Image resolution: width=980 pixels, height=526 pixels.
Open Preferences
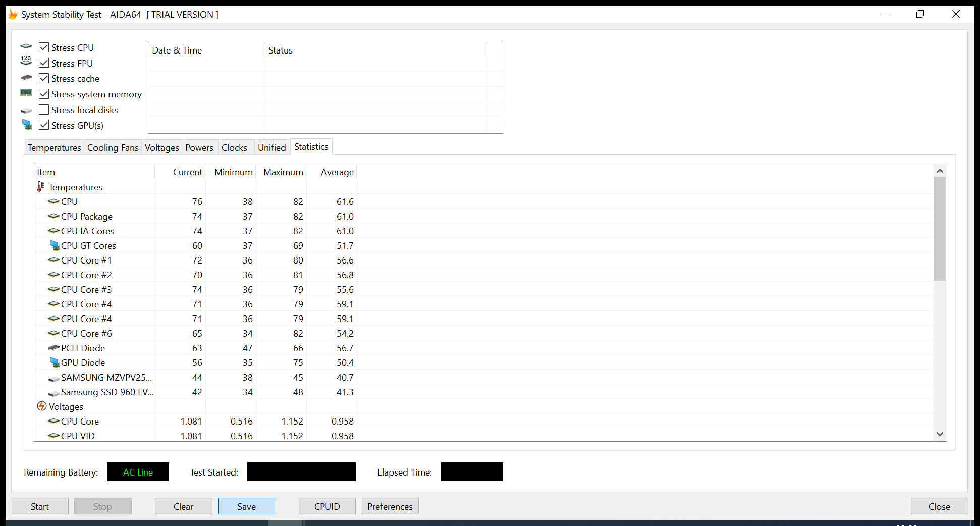pyautogui.click(x=390, y=506)
